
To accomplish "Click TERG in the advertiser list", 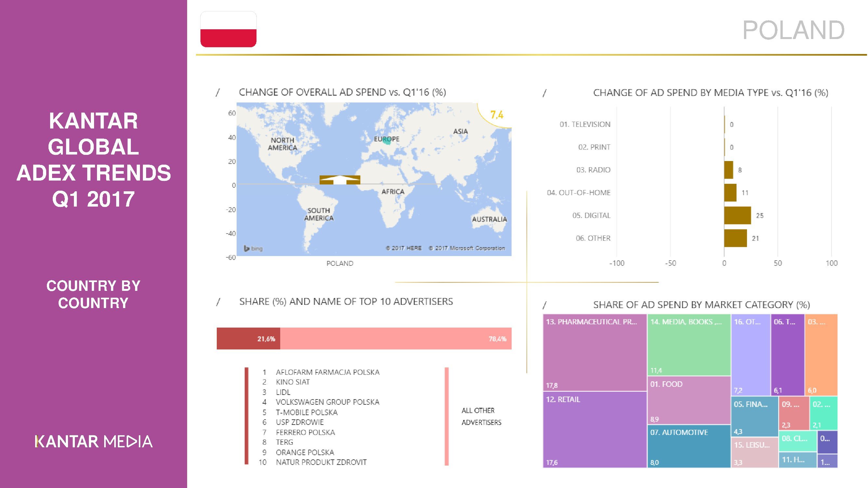I will pyautogui.click(x=284, y=442).
